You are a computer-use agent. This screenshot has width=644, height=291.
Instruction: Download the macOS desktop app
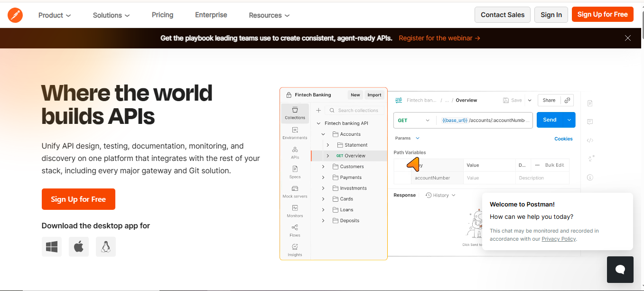click(79, 247)
